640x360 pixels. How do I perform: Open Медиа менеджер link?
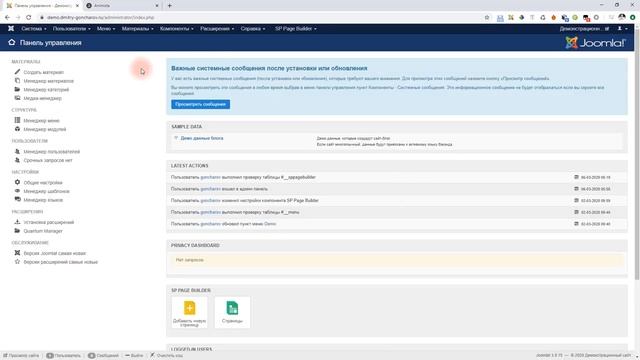pos(42,98)
